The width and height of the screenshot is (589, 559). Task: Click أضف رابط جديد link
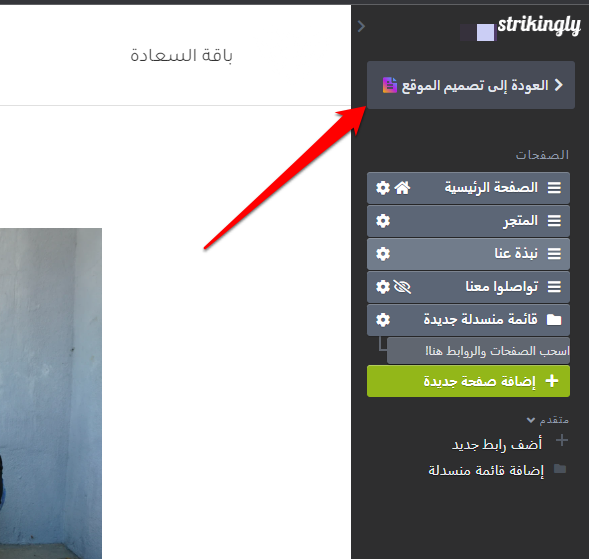497,445
